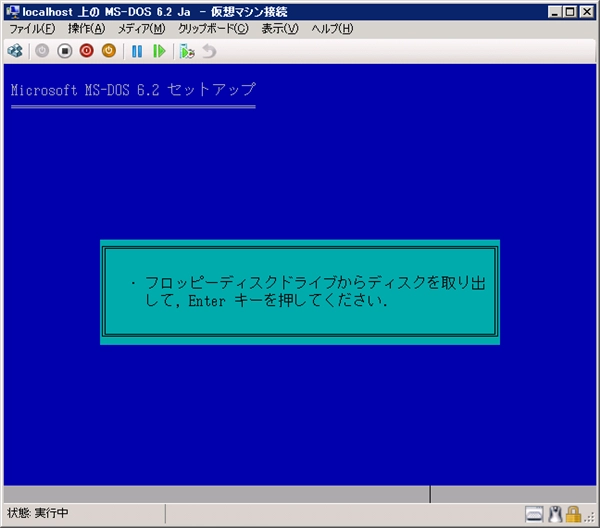
Task: Maximize the virtual machine connection window
Action: point(570,12)
